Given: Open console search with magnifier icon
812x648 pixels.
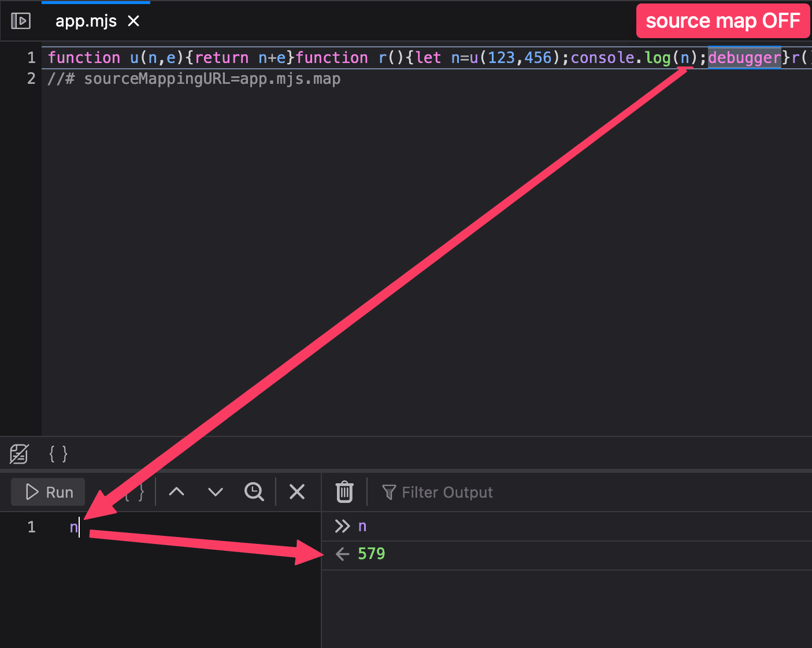Looking at the screenshot, I should pos(254,492).
